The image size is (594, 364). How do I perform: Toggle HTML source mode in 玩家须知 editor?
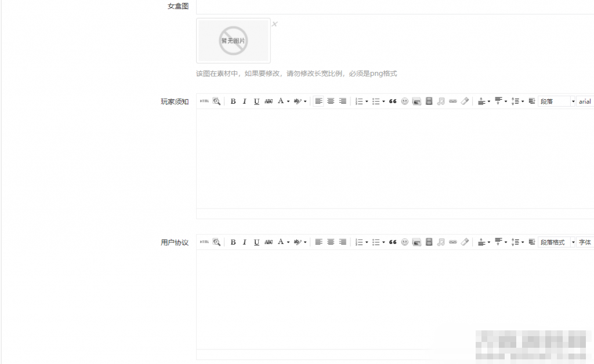click(204, 101)
